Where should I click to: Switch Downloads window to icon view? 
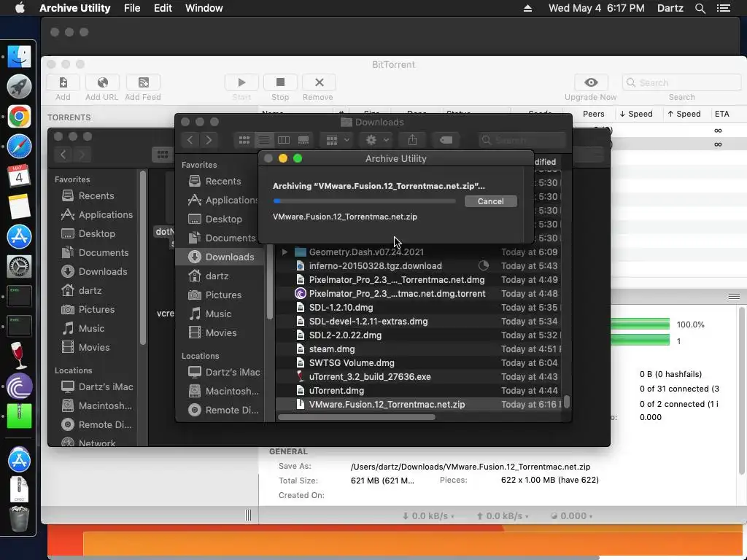click(x=244, y=140)
